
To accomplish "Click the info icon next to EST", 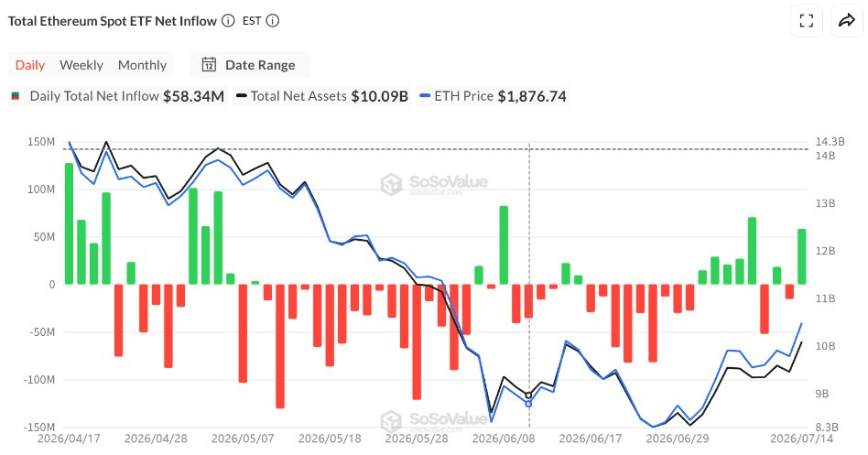I will [x=272, y=20].
